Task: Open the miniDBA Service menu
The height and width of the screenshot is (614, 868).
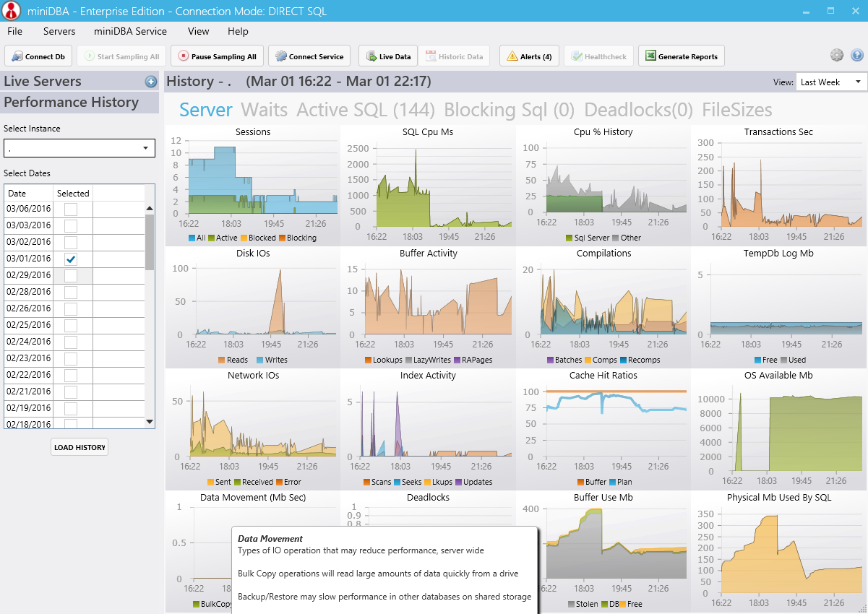Action: pyautogui.click(x=130, y=31)
